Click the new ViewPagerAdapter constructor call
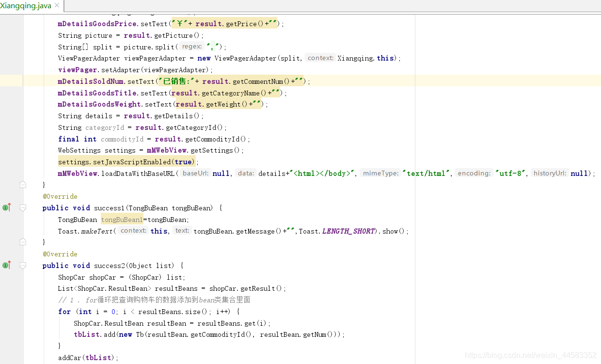Screen dimensions: 601x364 pos(251,58)
